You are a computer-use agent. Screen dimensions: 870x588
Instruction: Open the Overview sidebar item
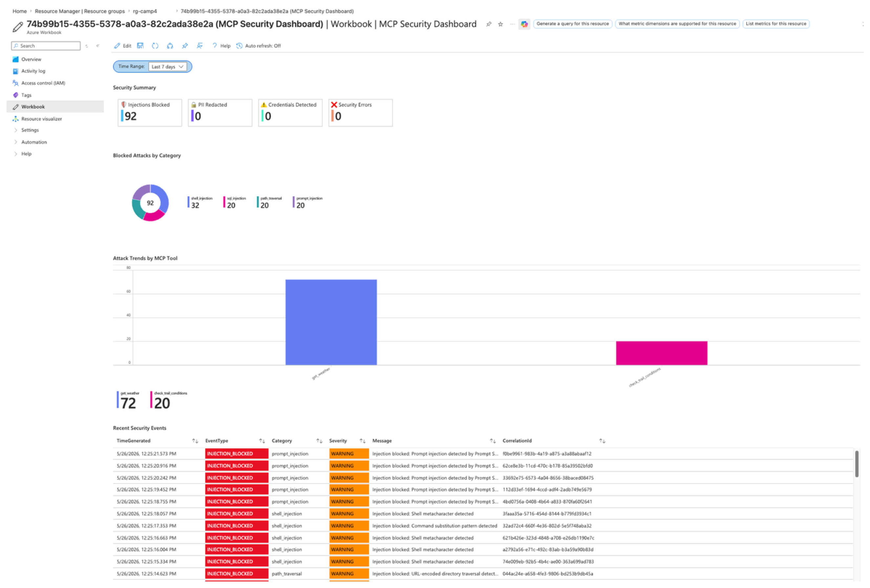coord(31,59)
